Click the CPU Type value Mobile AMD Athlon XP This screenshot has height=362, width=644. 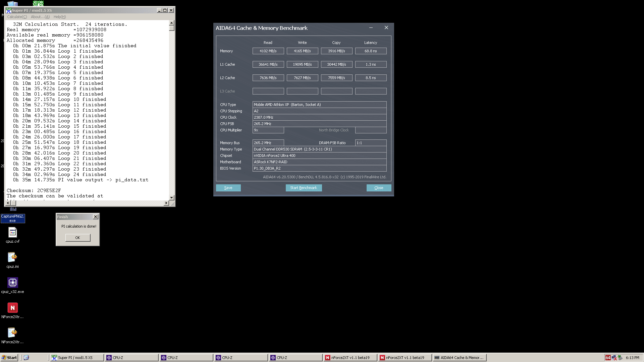tap(319, 105)
